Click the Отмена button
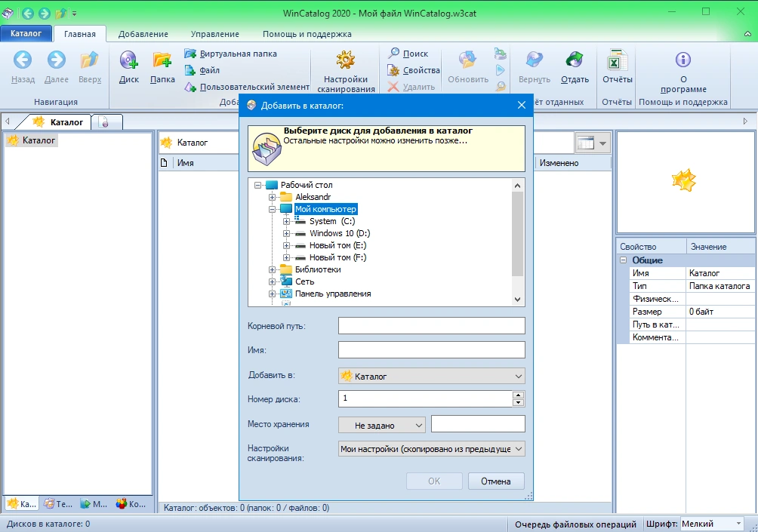 496,481
